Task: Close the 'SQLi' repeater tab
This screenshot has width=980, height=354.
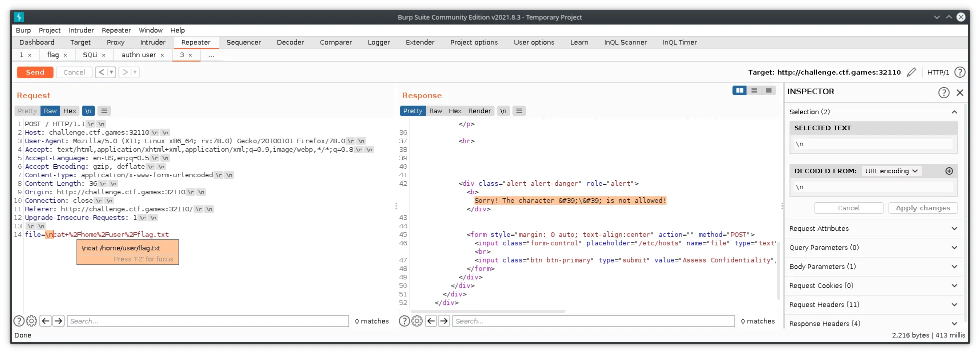Action: (x=103, y=55)
